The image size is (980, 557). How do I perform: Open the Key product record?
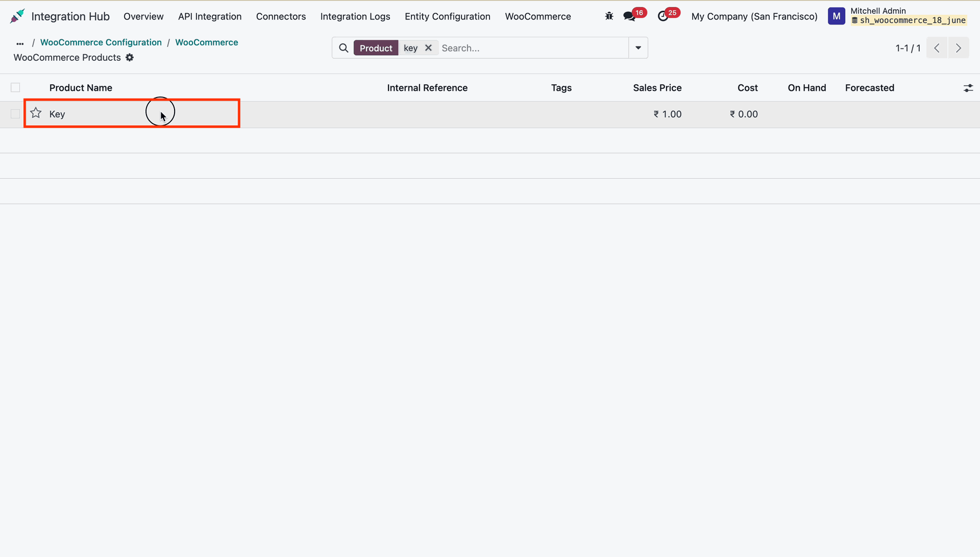(x=57, y=114)
